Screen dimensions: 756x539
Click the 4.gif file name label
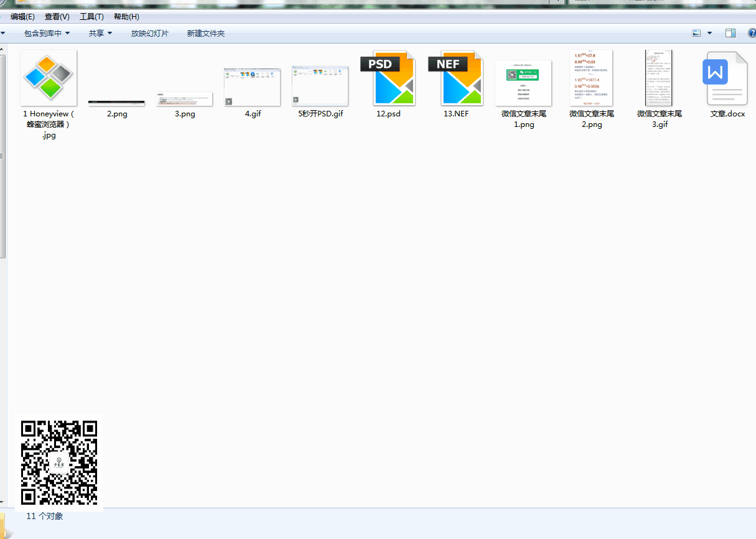[x=253, y=114]
